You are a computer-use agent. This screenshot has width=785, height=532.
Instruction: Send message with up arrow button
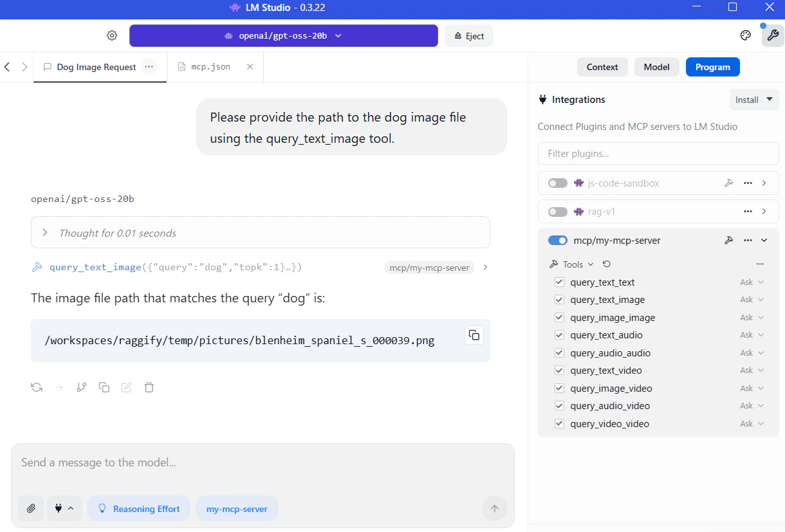pos(494,509)
